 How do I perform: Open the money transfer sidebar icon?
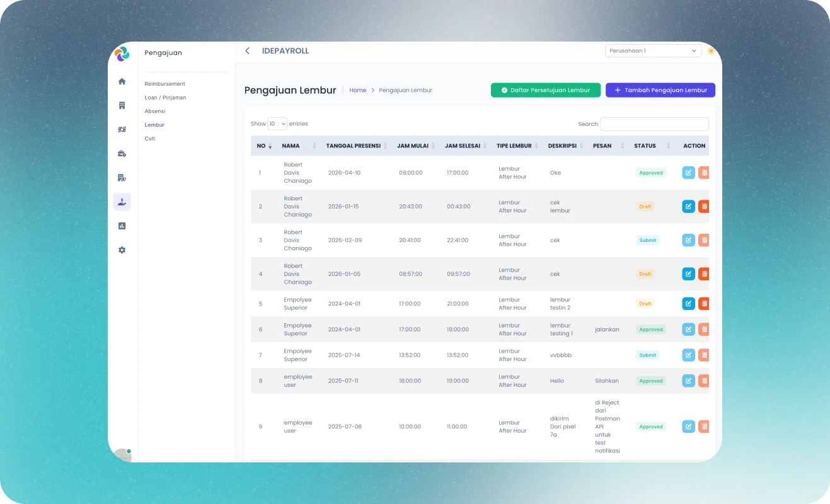coord(122,129)
